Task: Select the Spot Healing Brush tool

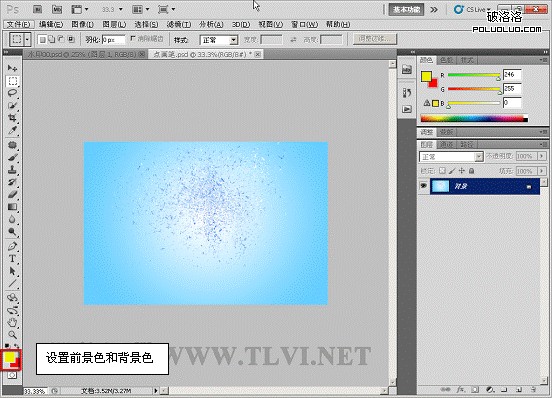Action: (x=12, y=145)
